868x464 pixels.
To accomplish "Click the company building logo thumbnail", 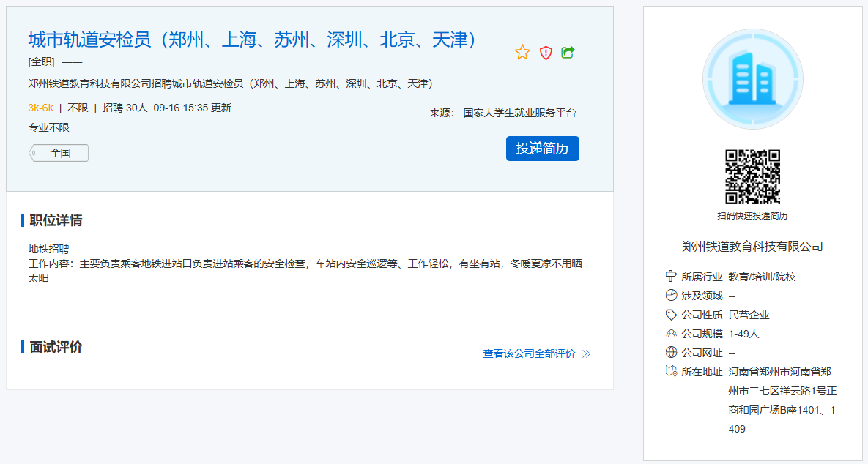I will [752, 79].
